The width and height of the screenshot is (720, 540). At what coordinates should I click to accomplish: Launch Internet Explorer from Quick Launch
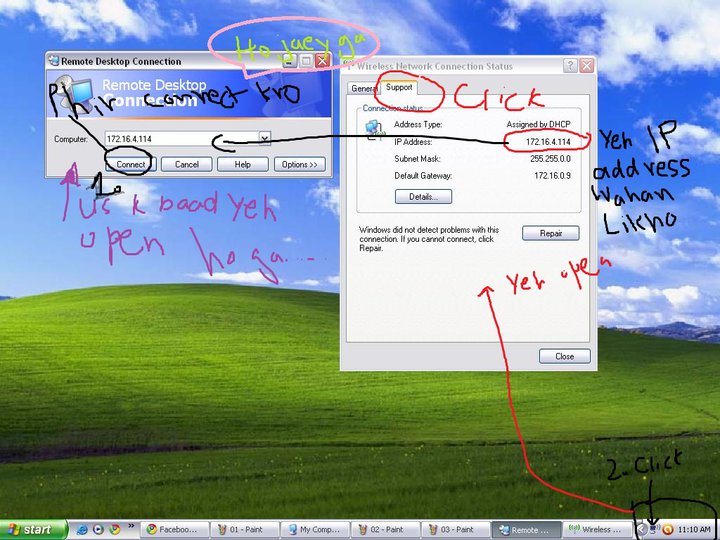[82, 529]
